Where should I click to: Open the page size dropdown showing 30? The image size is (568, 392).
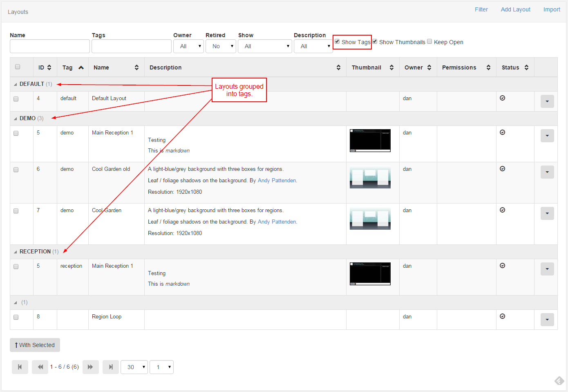click(x=134, y=367)
